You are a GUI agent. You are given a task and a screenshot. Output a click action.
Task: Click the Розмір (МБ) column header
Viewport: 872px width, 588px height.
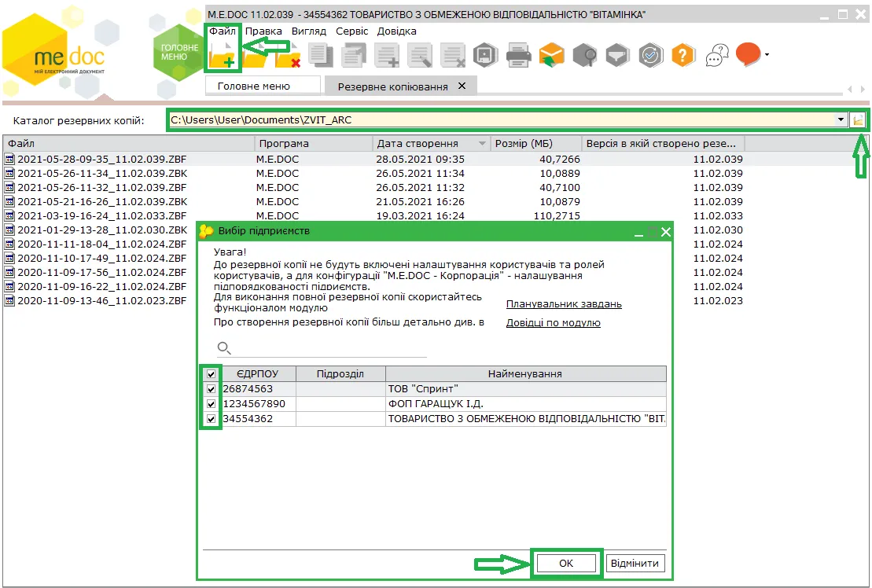click(x=535, y=143)
